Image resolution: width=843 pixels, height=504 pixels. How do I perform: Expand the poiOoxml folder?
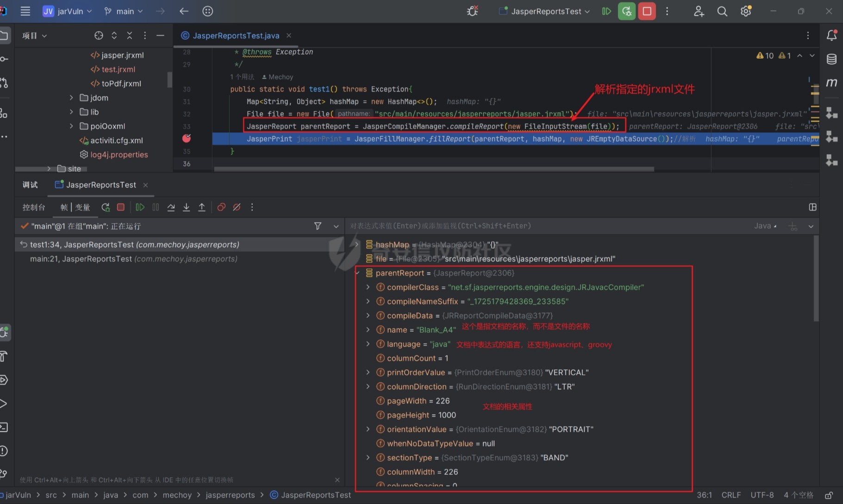71,126
